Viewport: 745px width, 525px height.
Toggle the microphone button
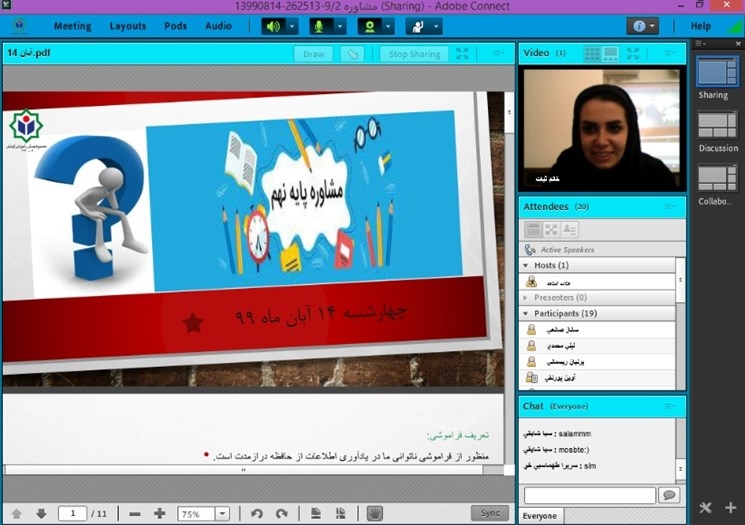click(321, 26)
